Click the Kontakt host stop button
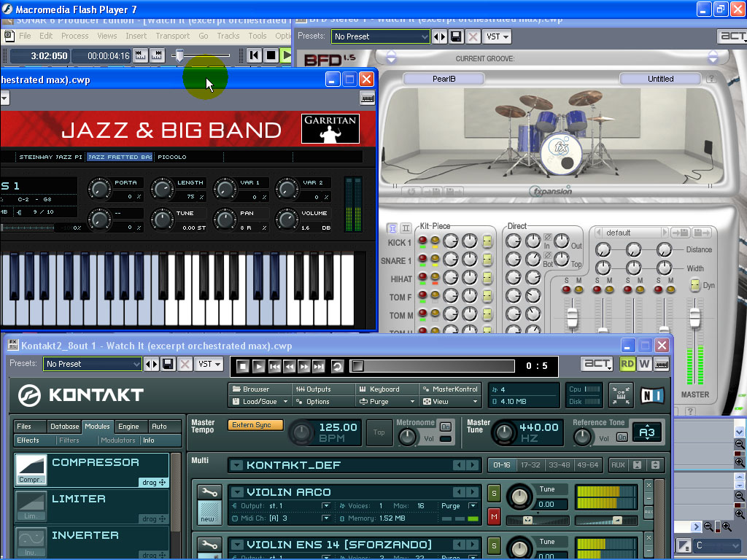 pyautogui.click(x=242, y=366)
